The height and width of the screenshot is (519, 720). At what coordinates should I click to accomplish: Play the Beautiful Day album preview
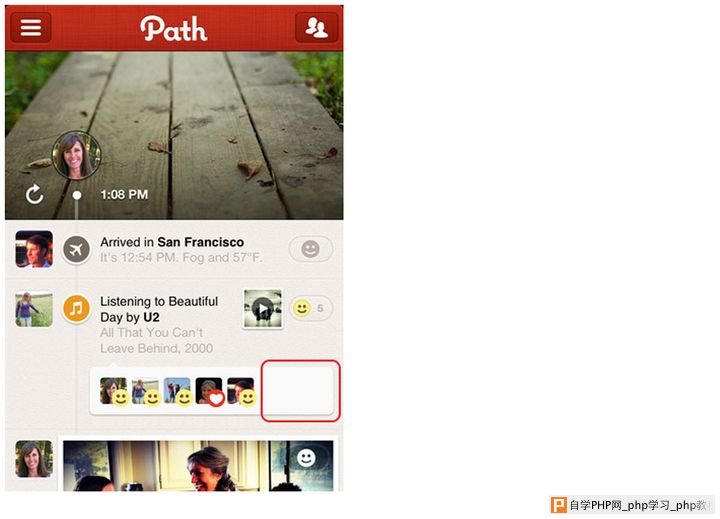263,309
